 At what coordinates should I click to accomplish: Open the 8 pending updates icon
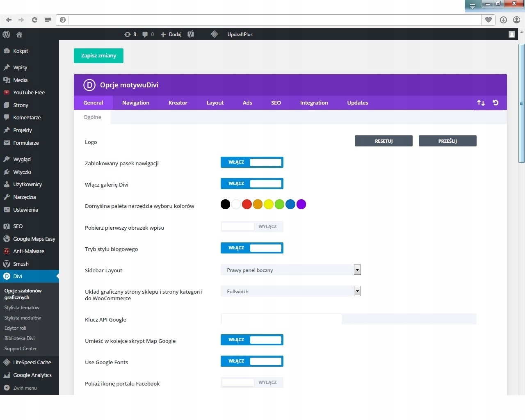(x=130, y=34)
